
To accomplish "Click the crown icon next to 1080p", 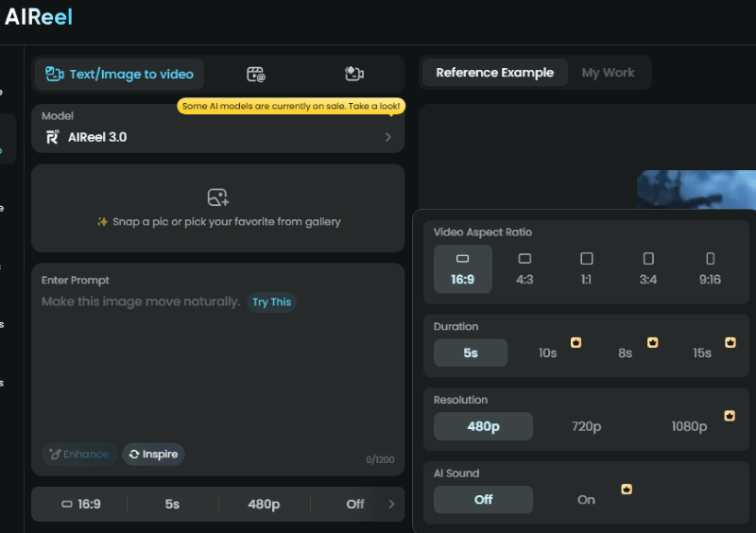I will pyautogui.click(x=730, y=416).
